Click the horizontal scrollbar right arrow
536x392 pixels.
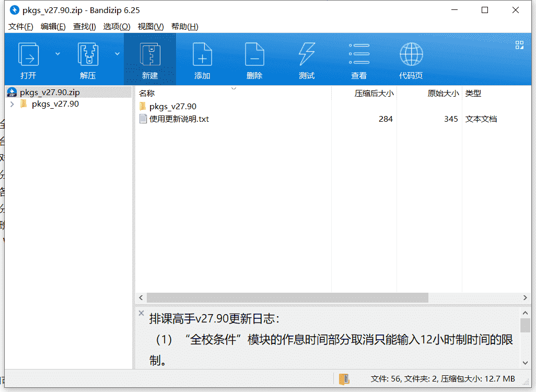coord(525,298)
